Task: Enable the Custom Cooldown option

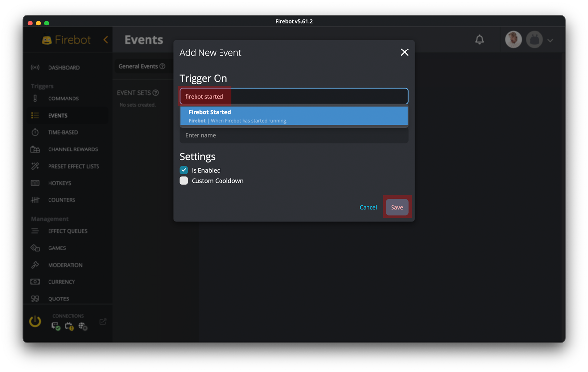Action: (x=184, y=180)
